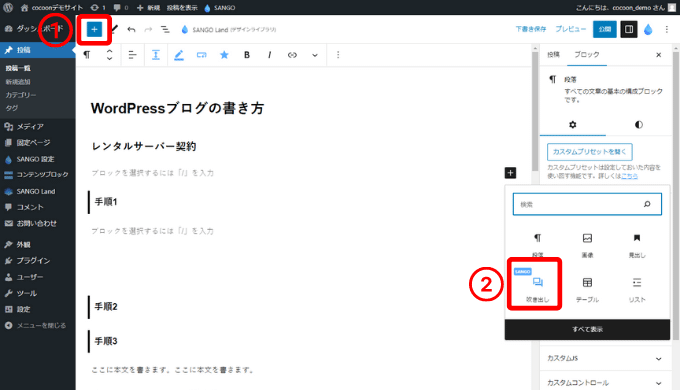
Task: Close the settings sidebar
Action: [658, 55]
